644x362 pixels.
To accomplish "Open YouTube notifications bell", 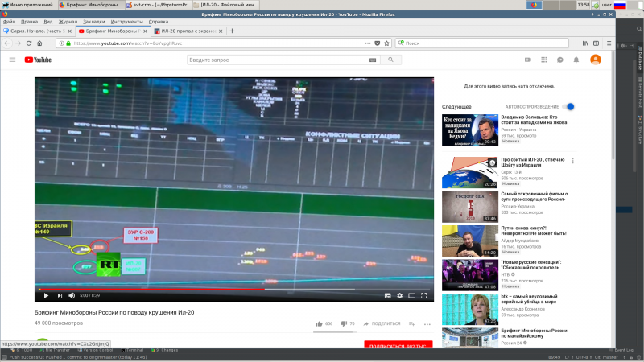I will tap(576, 60).
